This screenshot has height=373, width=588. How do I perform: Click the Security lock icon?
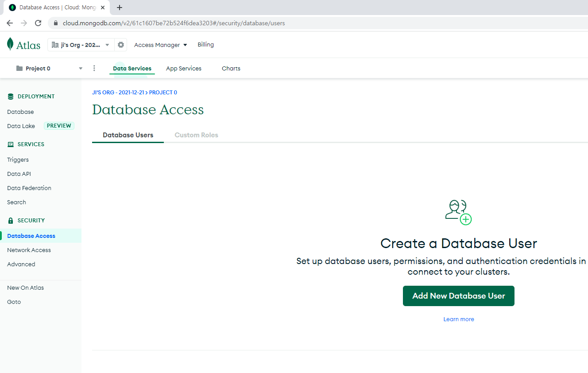11,220
